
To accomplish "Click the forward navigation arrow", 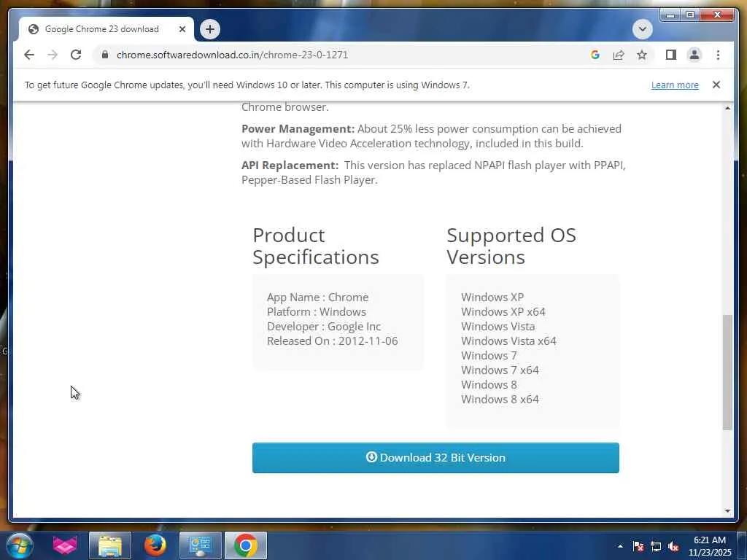I will tap(53, 55).
